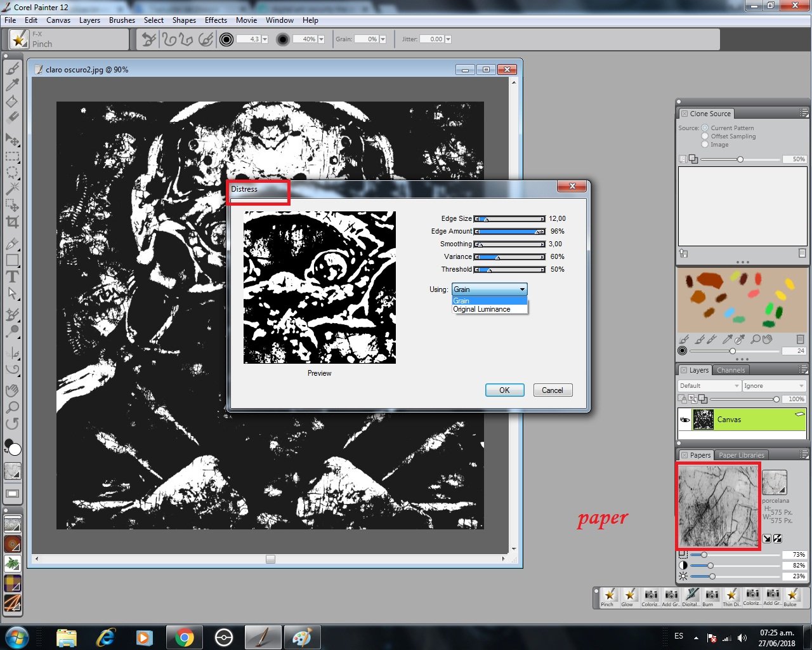
Task: Open the paper selector thumbnail porcelana
Action: click(774, 482)
